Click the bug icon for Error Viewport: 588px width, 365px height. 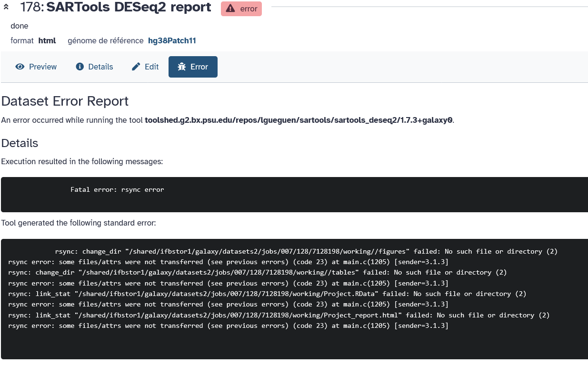click(x=181, y=67)
